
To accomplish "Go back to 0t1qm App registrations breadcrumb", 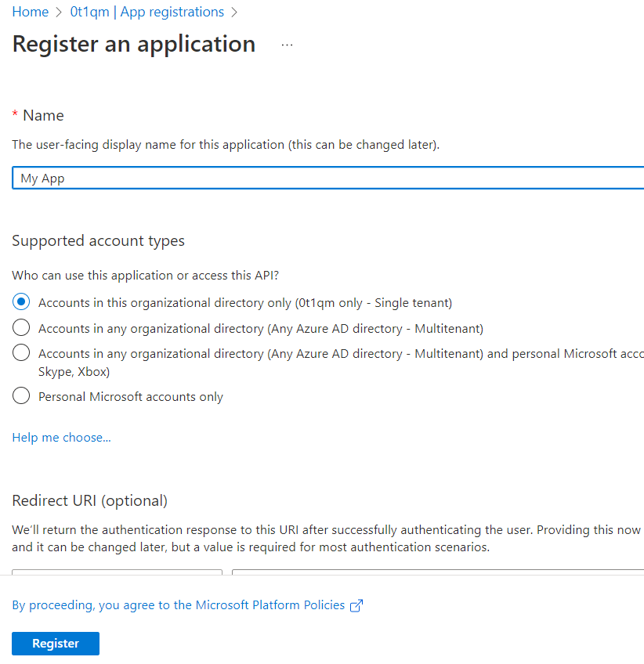I will coord(147,13).
